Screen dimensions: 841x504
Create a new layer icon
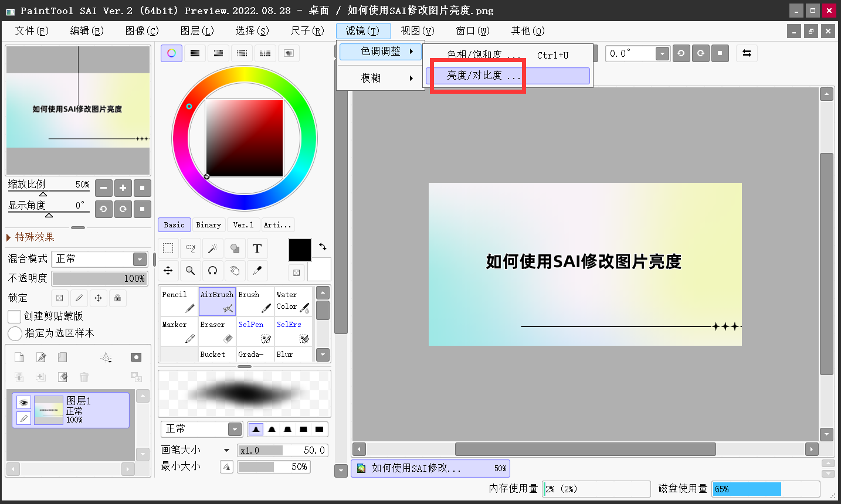19,357
